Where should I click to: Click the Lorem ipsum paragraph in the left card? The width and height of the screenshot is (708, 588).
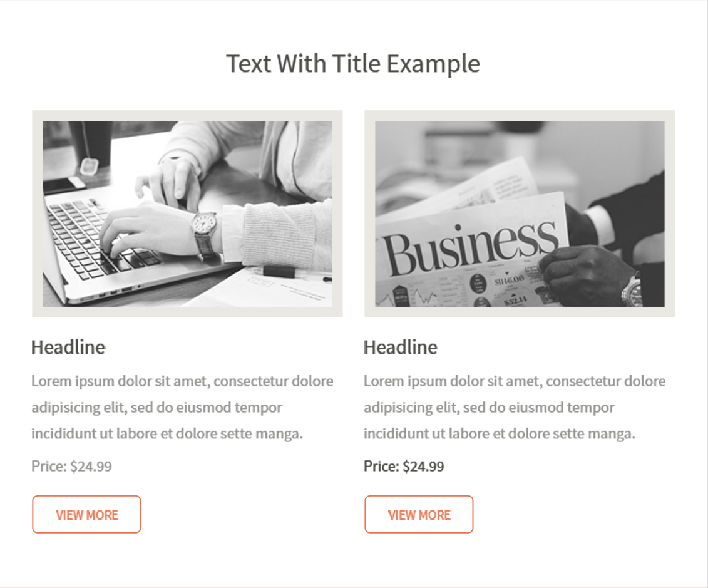[x=182, y=407]
